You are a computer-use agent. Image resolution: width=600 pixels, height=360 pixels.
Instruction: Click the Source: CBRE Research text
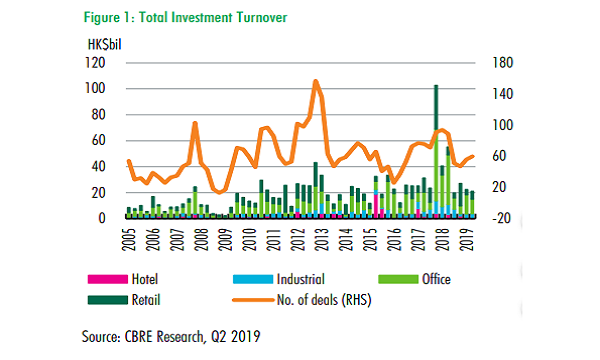click(x=171, y=337)
